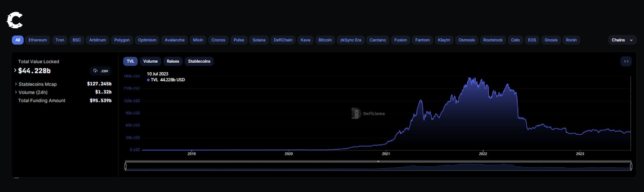Viewport: 644px width, 192px height.
Task: Select the All chains filter
Action: pos(18,40)
